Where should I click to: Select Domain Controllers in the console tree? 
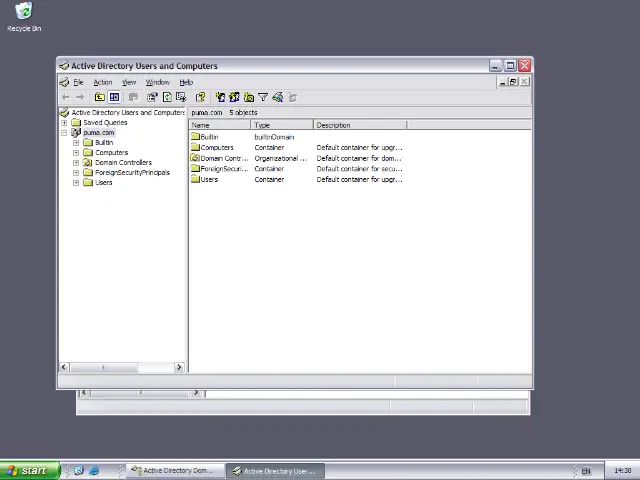pos(123,162)
